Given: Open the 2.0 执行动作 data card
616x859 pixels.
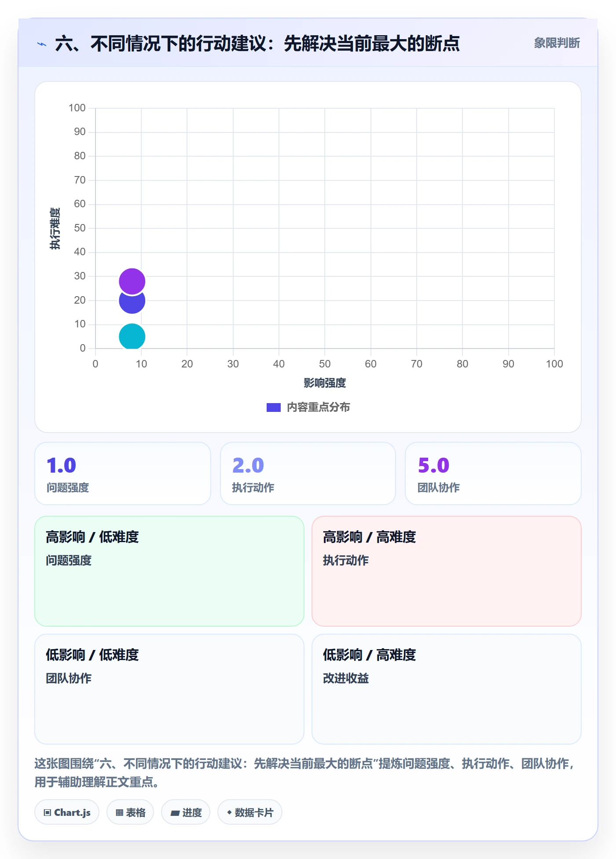Looking at the screenshot, I should 308,474.
